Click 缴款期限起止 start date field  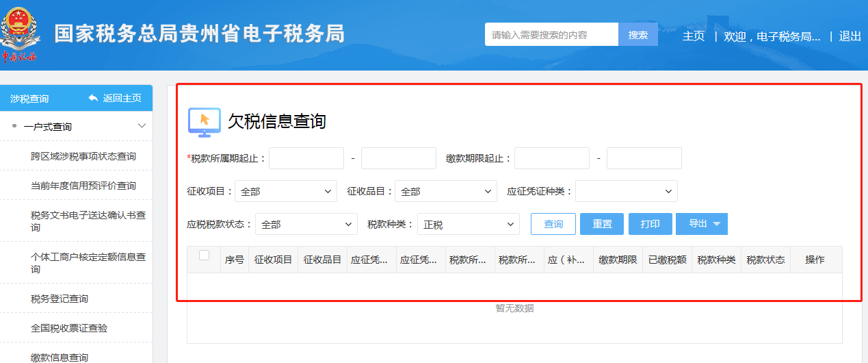click(552, 158)
